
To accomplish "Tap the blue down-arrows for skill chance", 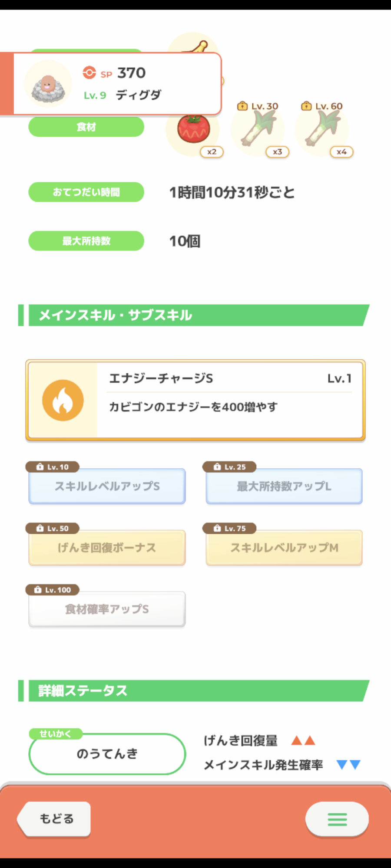I will pos(349,765).
